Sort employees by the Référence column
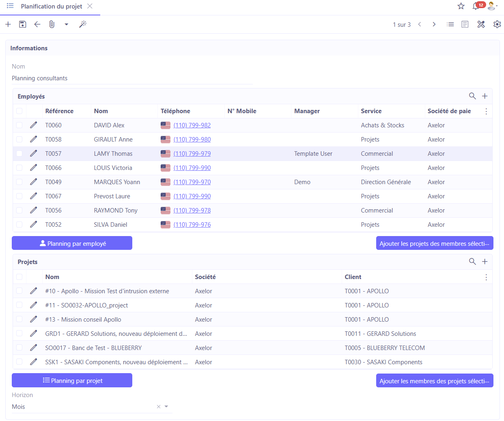Viewport: 504px width, 421px height. [59, 111]
